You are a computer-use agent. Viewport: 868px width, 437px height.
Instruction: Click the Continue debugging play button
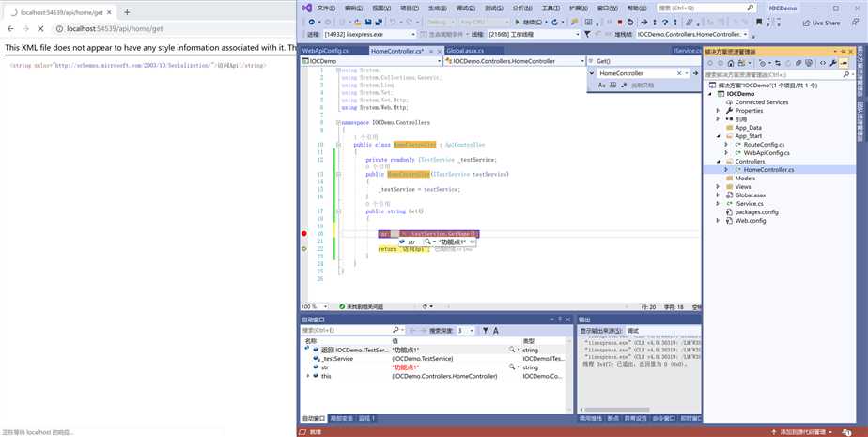[517, 23]
